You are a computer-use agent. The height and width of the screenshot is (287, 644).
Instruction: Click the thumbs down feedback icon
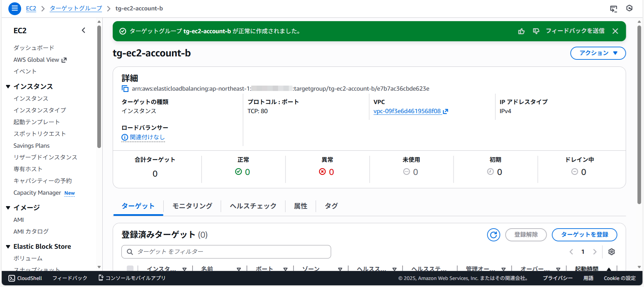coord(536,31)
